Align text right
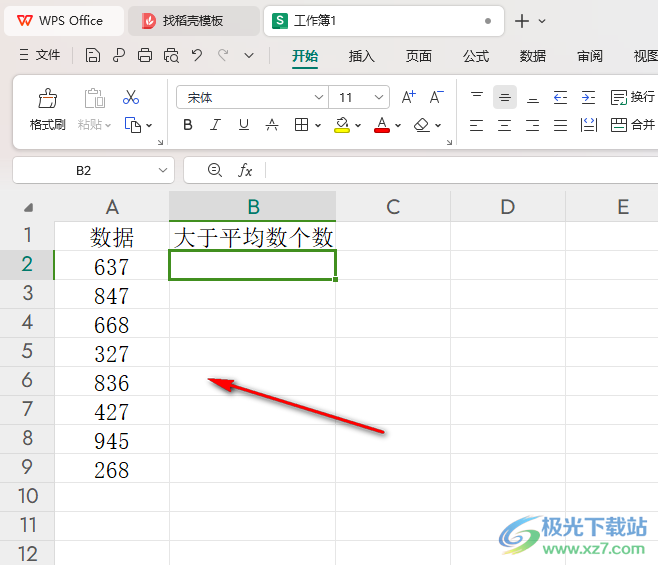658x565 pixels. [533, 125]
